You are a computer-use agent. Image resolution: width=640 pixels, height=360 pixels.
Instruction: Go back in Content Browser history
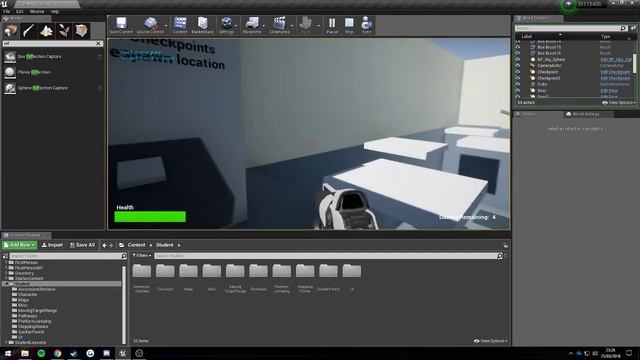[x=104, y=245]
